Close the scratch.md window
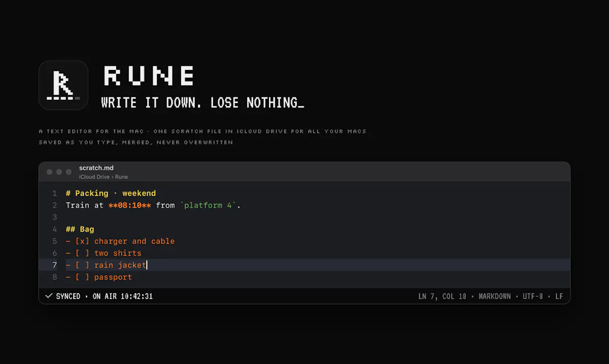This screenshot has height=364, width=609. pyautogui.click(x=50, y=172)
